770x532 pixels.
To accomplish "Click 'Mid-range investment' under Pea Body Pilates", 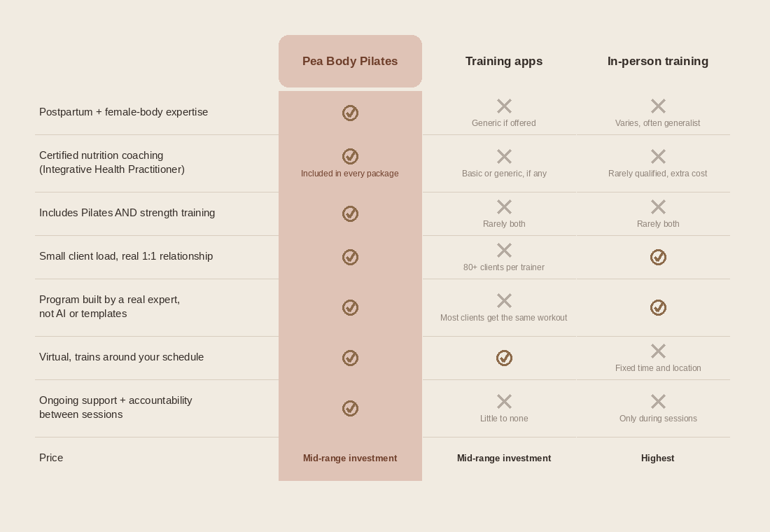I will 350,458.
